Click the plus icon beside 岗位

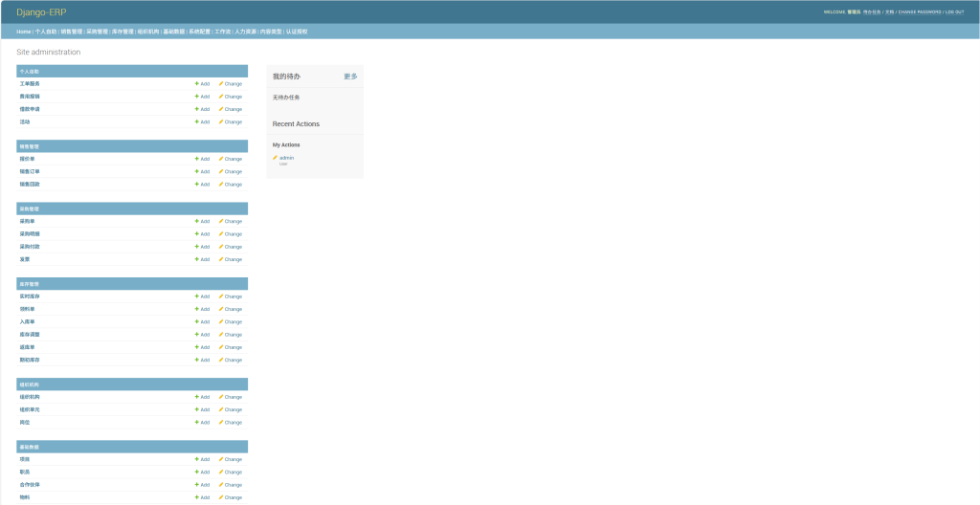point(197,422)
